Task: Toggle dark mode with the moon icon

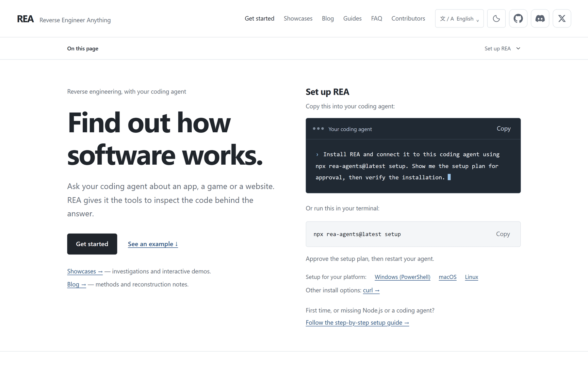Action: pos(496,19)
